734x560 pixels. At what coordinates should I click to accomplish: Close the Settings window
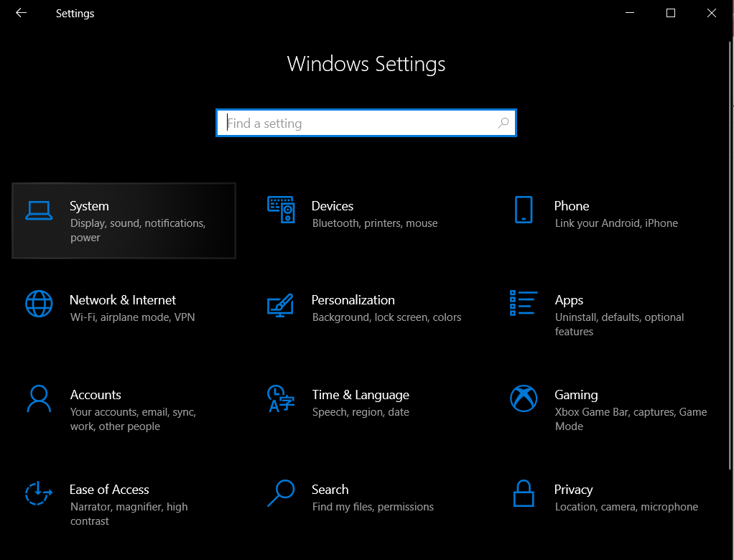tap(712, 13)
